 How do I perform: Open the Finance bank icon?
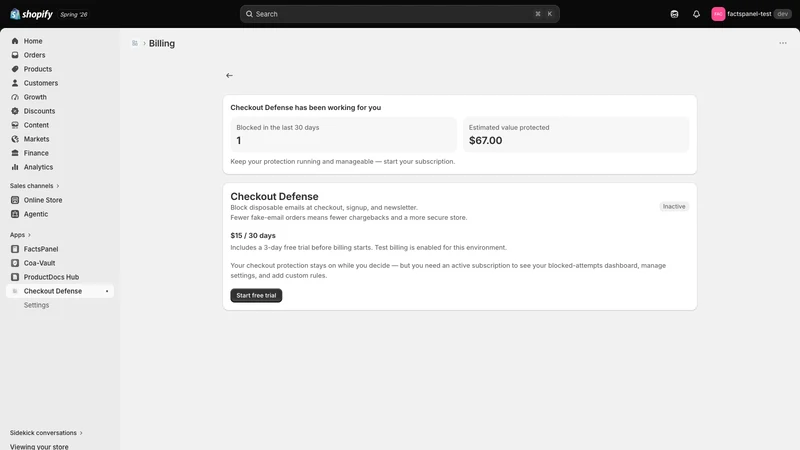(x=15, y=153)
